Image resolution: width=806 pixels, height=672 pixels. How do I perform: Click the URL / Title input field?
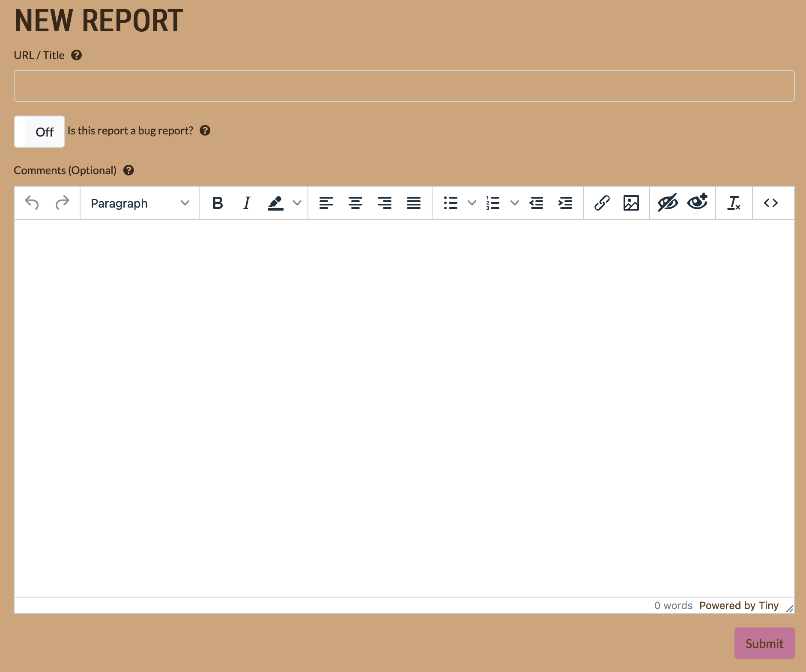404,86
